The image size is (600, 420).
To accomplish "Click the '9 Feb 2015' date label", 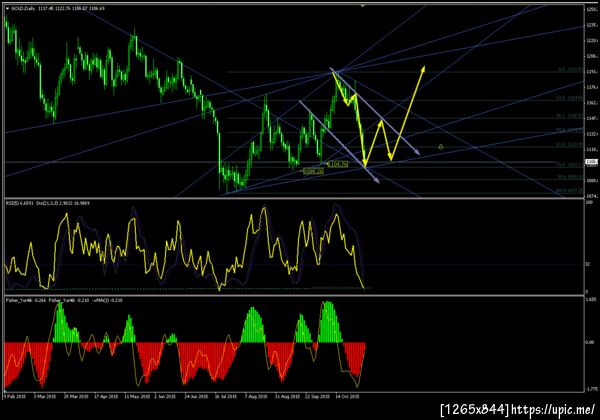I will pos(15,397).
